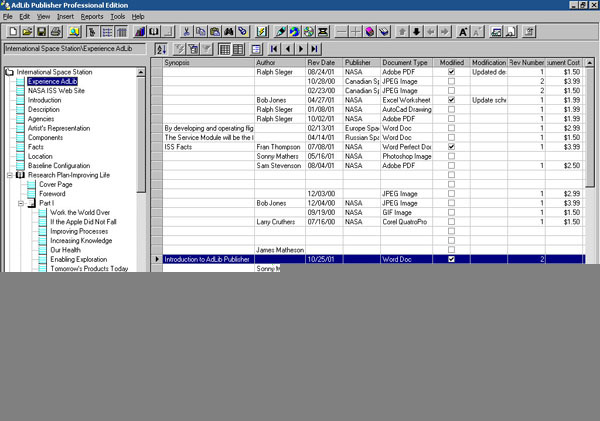Click the 'Fran Thompson' author cell
This screenshot has height=421, width=600.
click(278, 147)
